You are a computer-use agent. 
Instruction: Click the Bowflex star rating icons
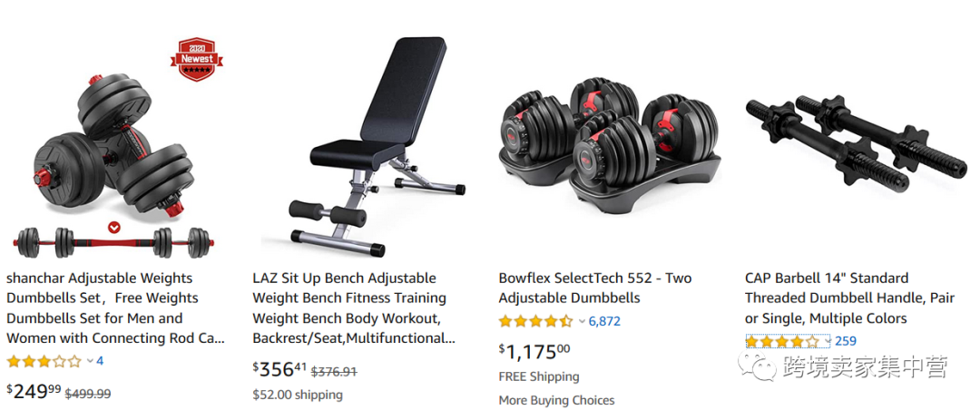535,321
